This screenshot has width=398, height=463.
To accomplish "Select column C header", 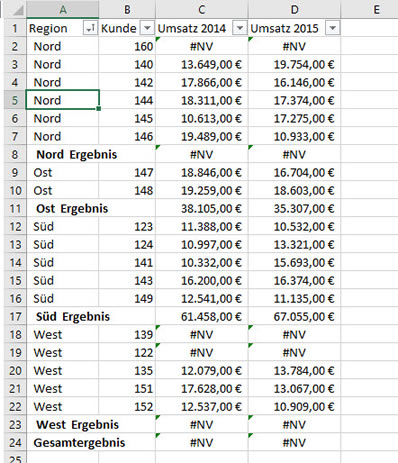I will [x=202, y=9].
